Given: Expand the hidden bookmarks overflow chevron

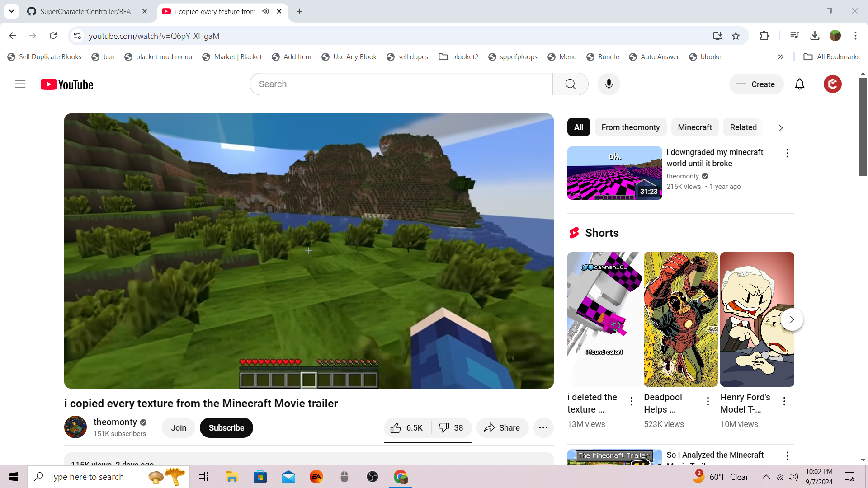Looking at the screenshot, I should [x=781, y=56].
